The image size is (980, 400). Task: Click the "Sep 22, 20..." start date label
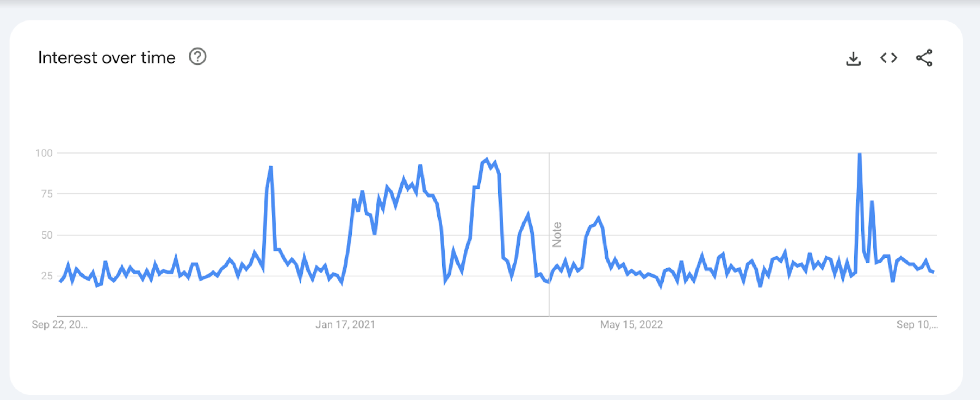tap(59, 324)
